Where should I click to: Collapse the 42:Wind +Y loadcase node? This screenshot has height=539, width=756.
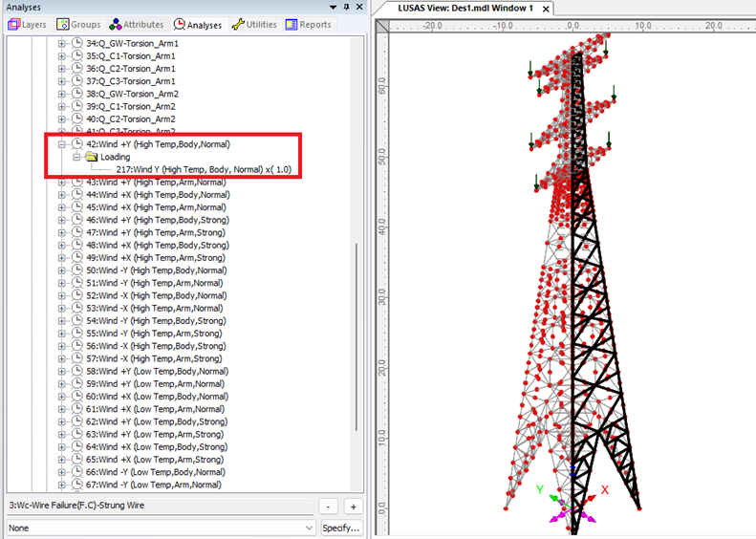click(x=63, y=144)
